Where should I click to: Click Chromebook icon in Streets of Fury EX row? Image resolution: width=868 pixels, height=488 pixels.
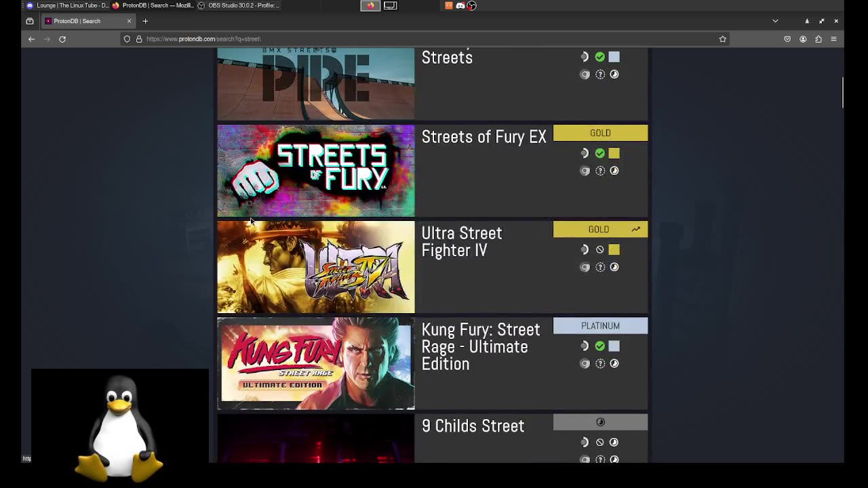[585, 171]
